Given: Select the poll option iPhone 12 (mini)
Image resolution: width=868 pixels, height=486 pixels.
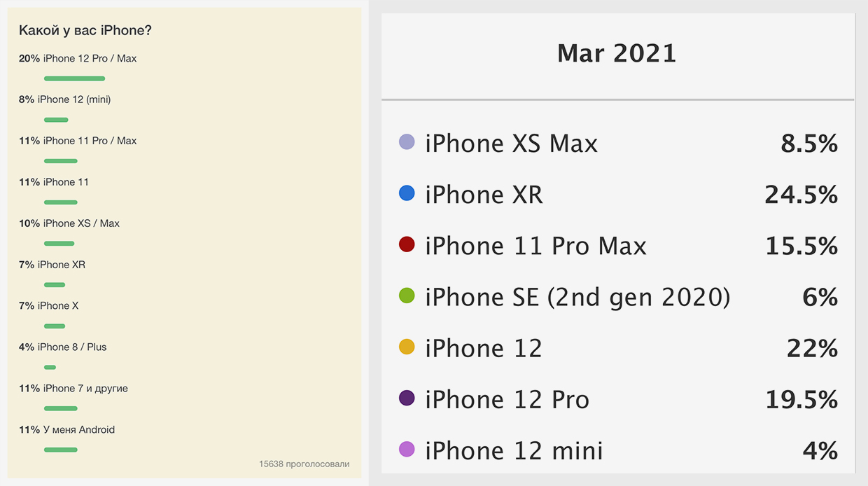Looking at the screenshot, I should [x=74, y=99].
